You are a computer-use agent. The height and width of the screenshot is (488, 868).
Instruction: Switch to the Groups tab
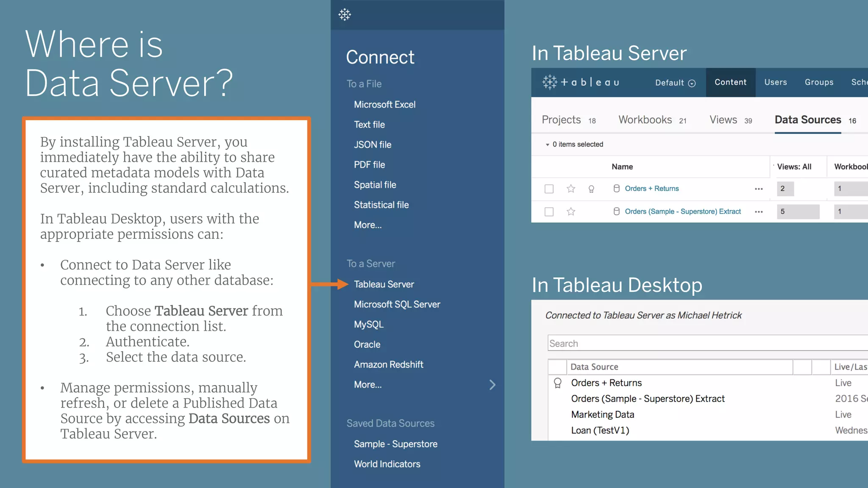click(x=819, y=82)
